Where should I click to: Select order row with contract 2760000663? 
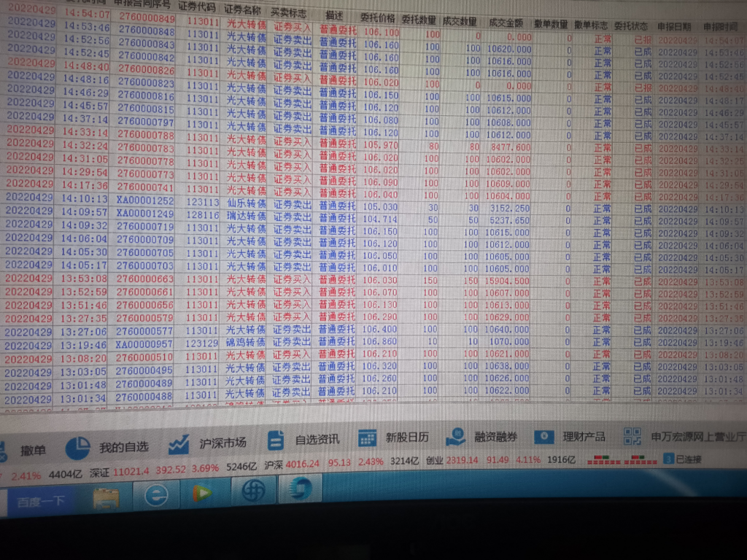click(x=373, y=280)
